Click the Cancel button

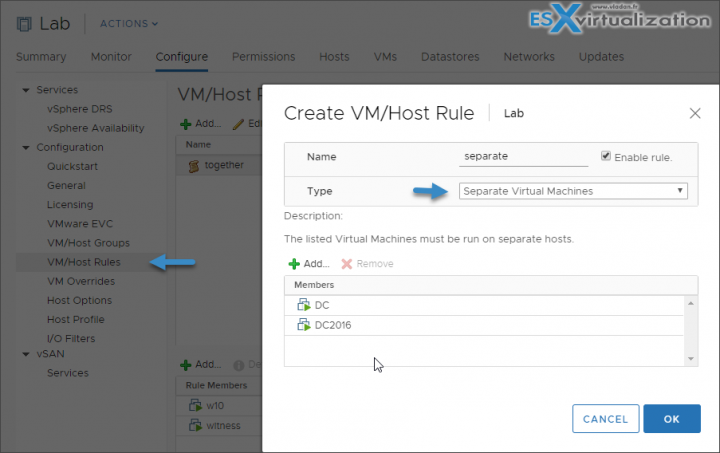pos(605,419)
